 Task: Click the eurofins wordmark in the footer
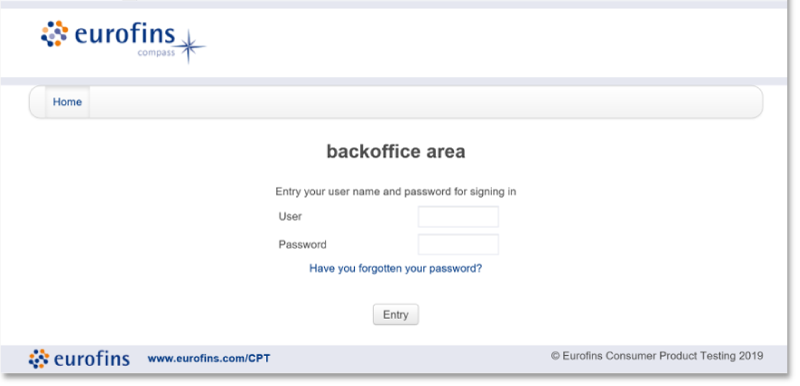pyautogui.click(x=91, y=359)
